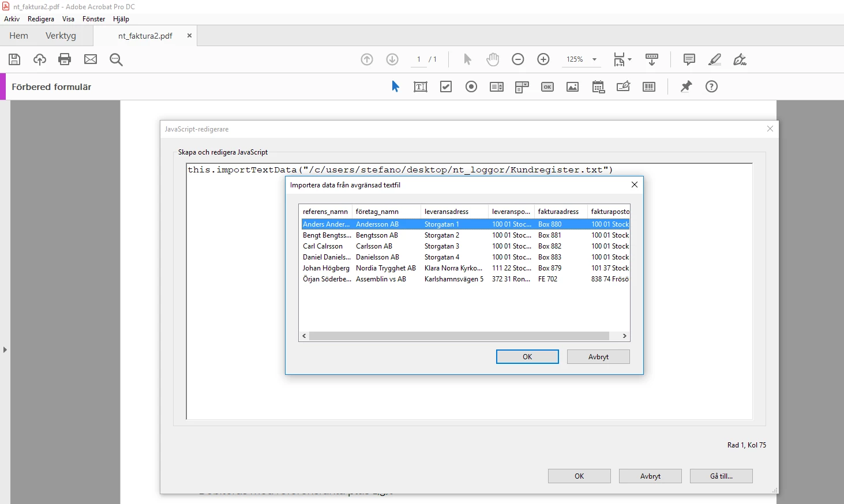This screenshot has width=844, height=504.
Task: Open the Arkiv menu
Action: coord(12,19)
